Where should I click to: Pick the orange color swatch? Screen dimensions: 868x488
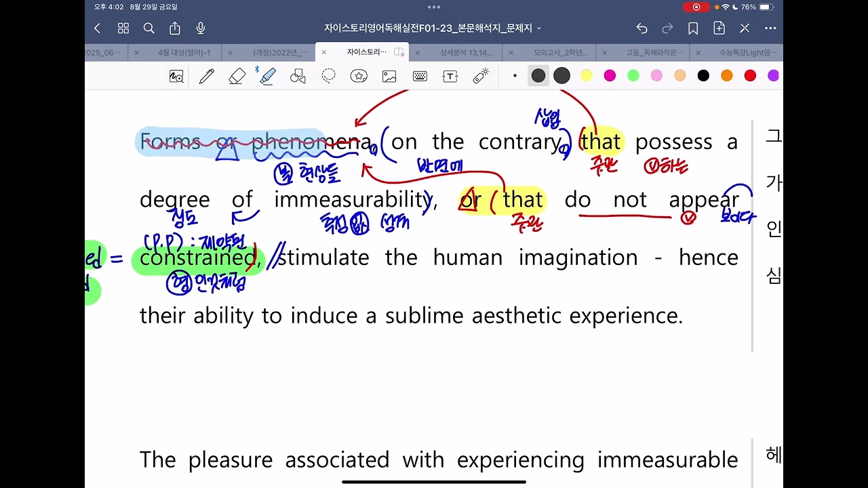[727, 76]
